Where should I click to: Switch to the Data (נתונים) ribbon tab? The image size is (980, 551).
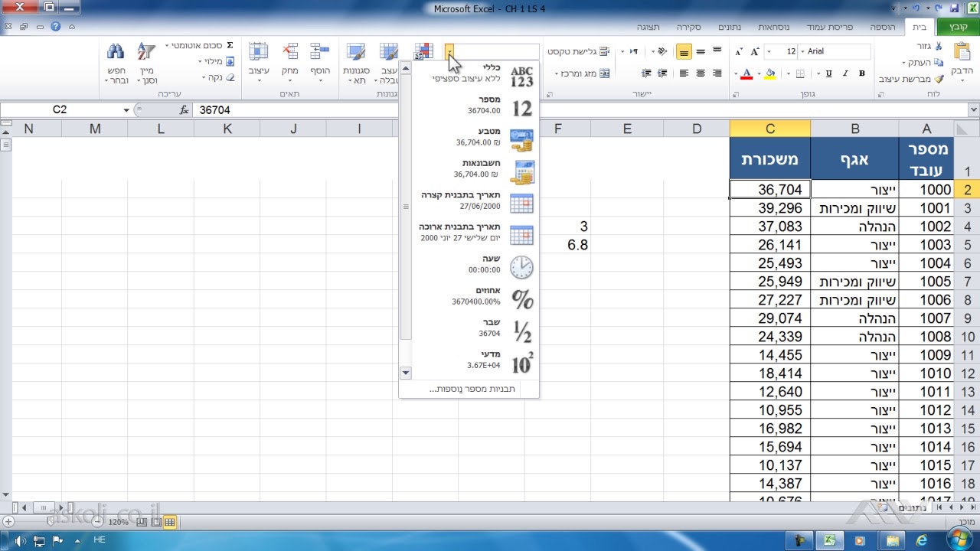728,27
